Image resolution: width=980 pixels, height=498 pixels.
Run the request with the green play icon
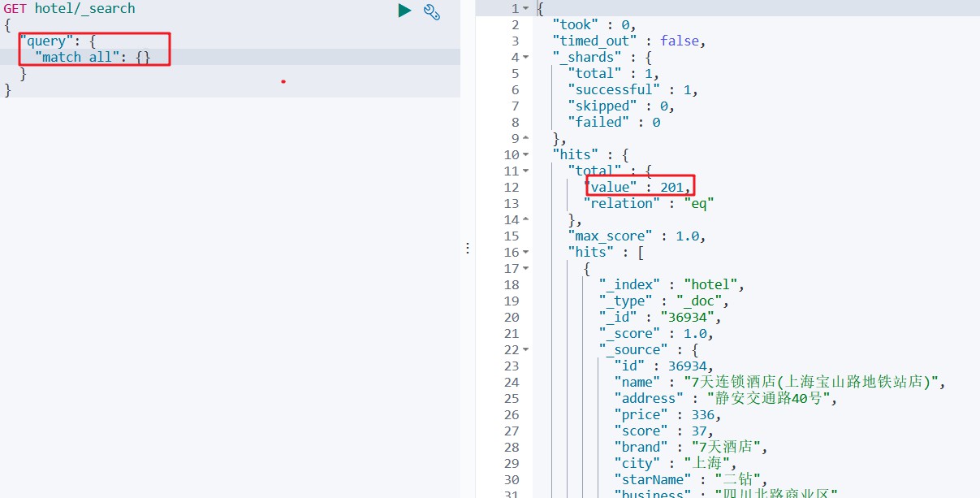(x=404, y=11)
